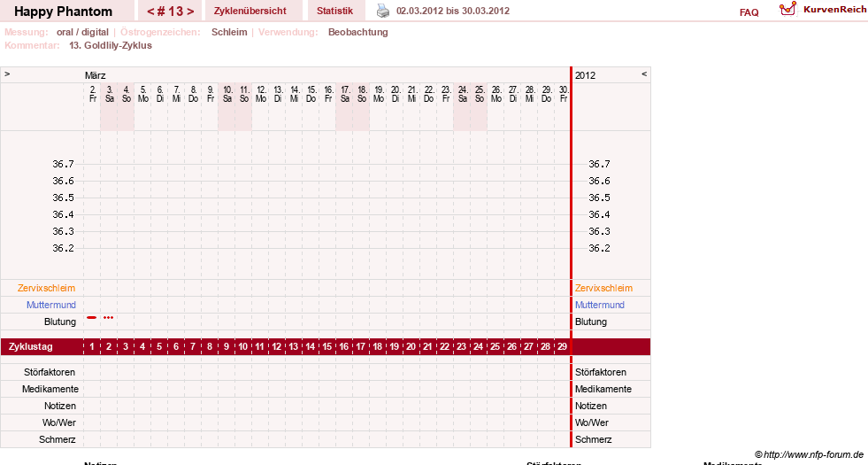
Task: Select cycle day 14 in Zyklustag row
Action: (x=310, y=346)
